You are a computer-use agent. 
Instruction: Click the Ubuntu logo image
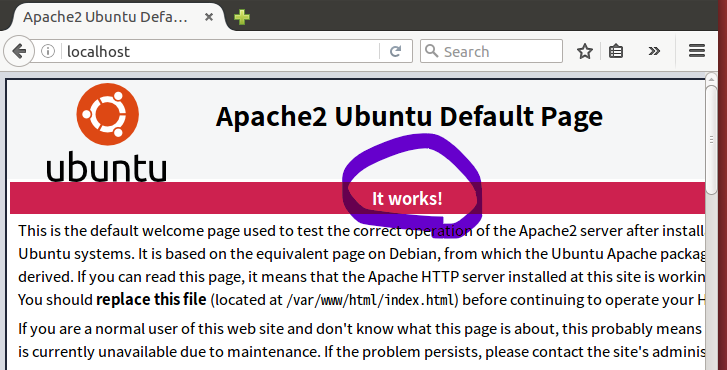click(x=107, y=133)
